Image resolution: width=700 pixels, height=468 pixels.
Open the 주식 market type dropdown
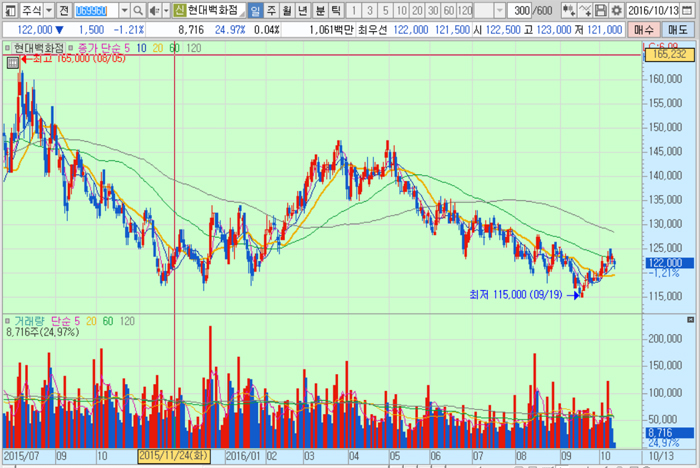46,10
